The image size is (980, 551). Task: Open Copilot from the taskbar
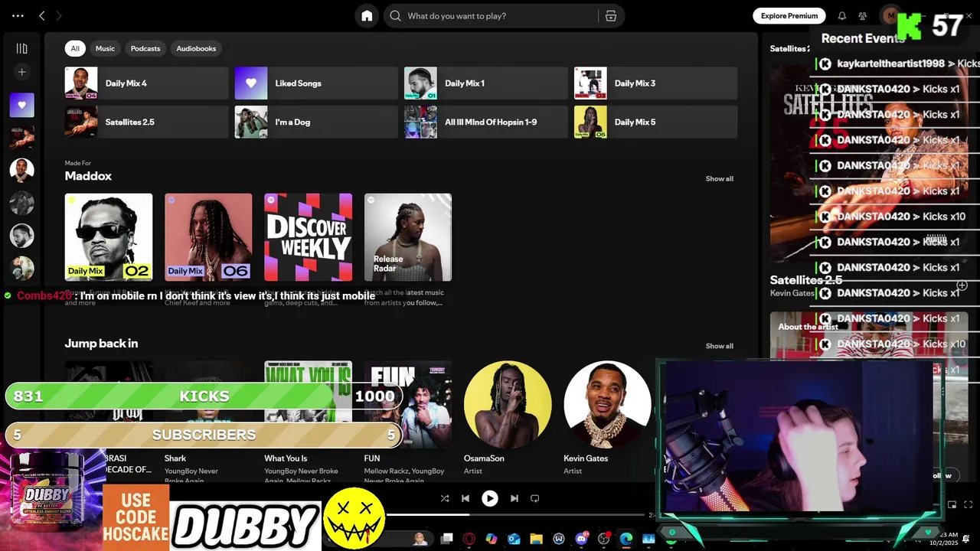click(x=492, y=539)
